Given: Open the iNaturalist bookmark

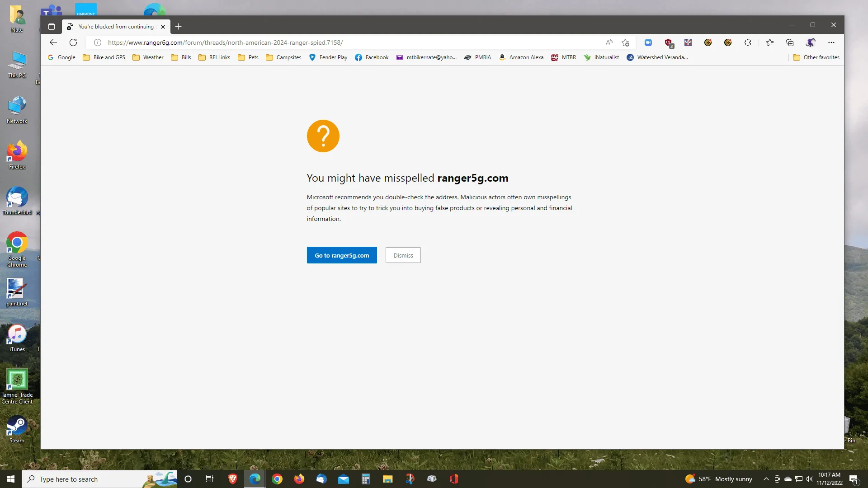Looking at the screenshot, I should coord(601,57).
